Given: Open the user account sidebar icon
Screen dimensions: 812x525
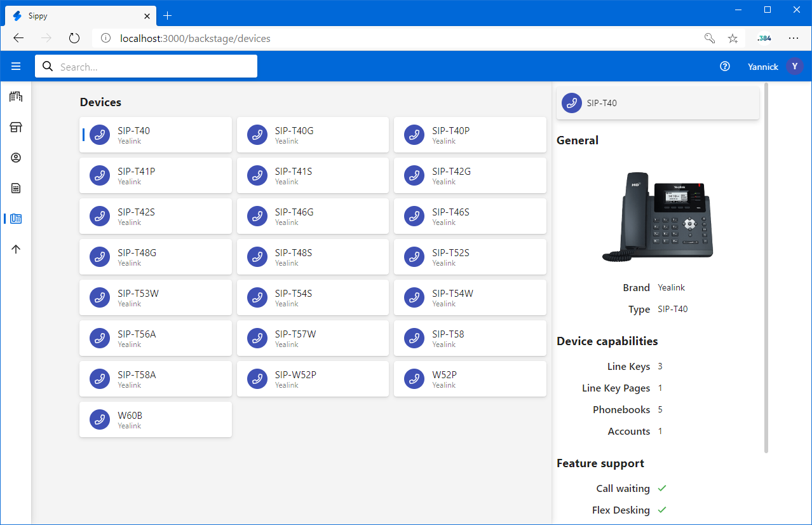Looking at the screenshot, I should (x=16, y=158).
